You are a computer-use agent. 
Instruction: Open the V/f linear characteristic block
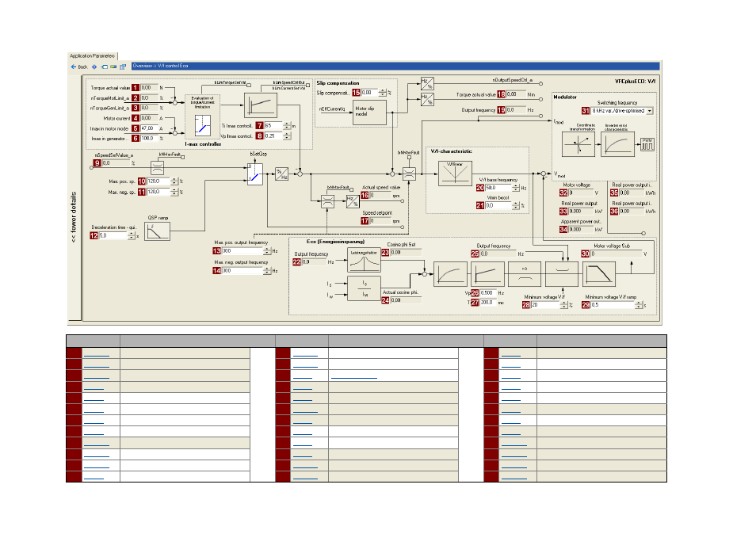455,173
